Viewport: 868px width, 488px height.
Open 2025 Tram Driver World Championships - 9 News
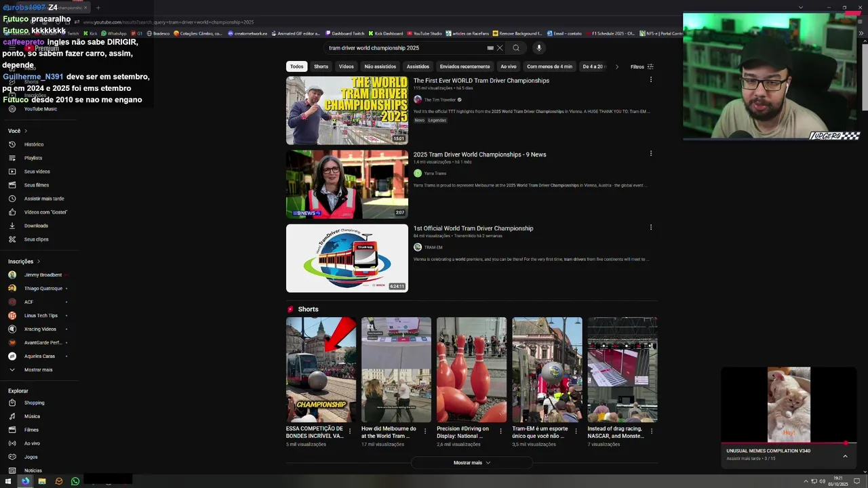[x=479, y=155]
